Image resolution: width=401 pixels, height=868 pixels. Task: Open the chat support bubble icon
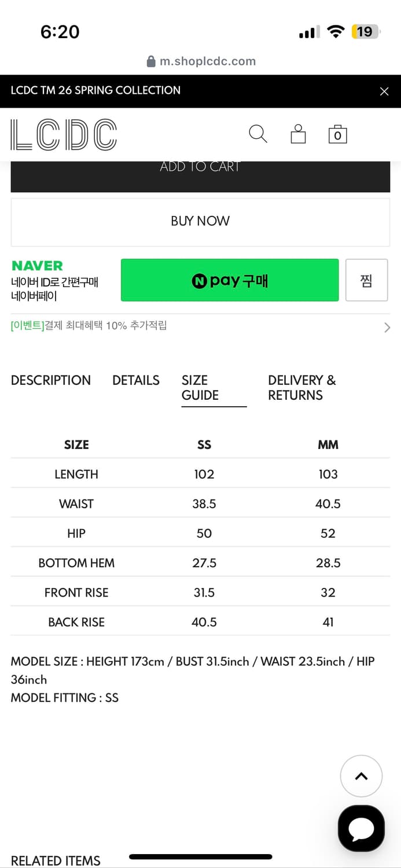coord(361,827)
